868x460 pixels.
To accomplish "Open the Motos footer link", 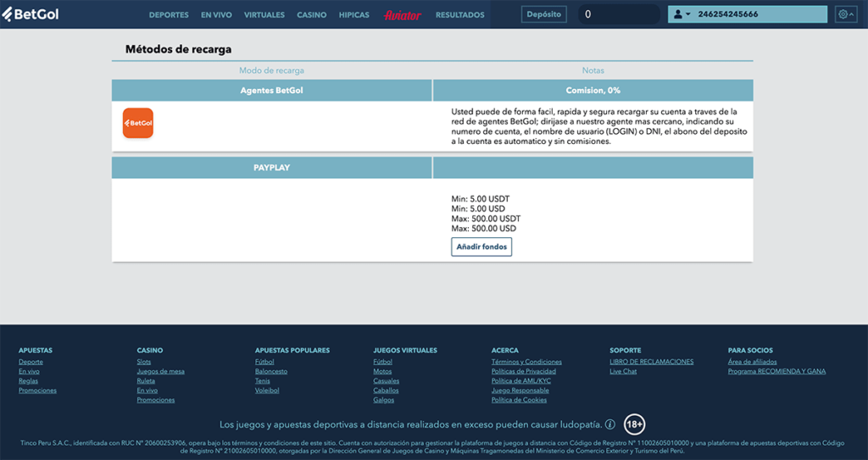I will point(382,371).
